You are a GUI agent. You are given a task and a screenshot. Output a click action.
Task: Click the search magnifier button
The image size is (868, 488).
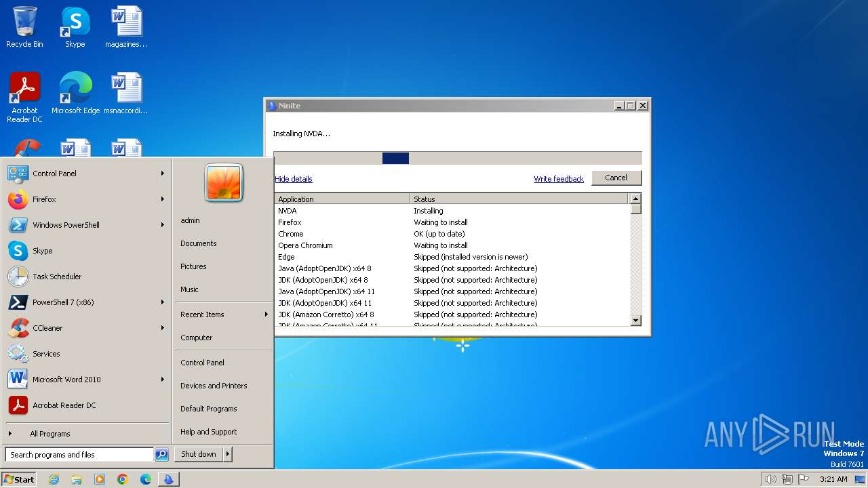coord(161,455)
